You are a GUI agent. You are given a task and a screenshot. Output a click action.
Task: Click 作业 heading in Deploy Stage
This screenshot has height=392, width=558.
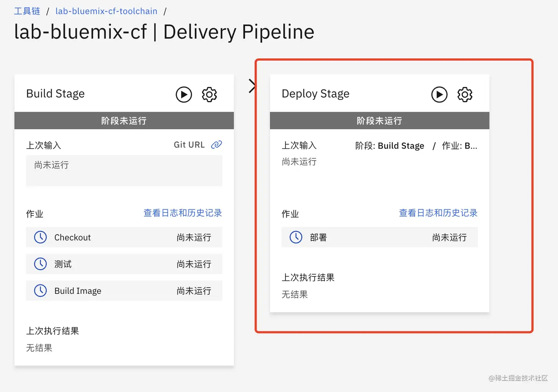tap(290, 214)
